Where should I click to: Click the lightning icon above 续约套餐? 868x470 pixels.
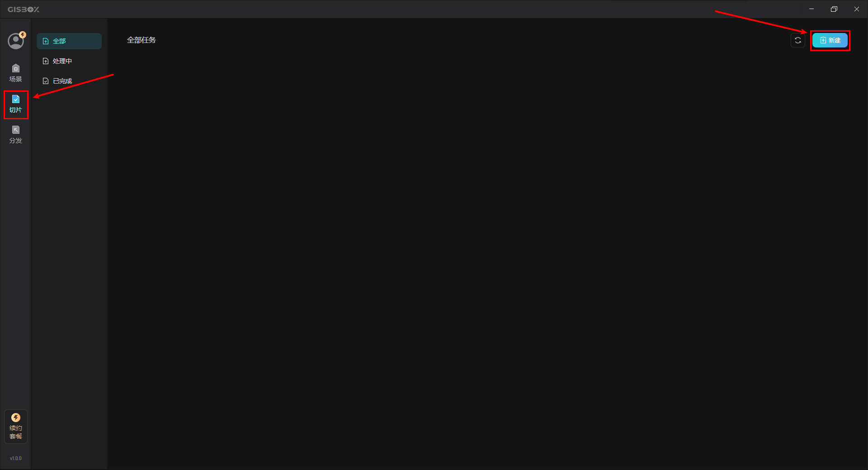[16, 418]
